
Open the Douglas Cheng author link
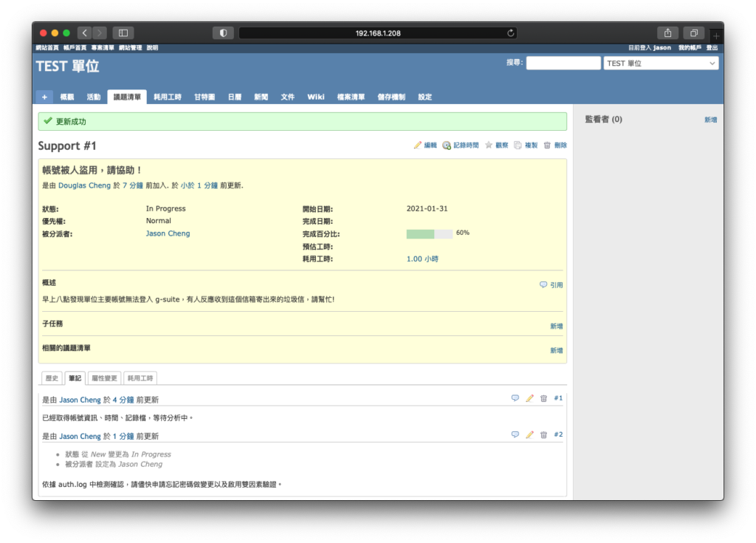pyautogui.click(x=84, y=185)
